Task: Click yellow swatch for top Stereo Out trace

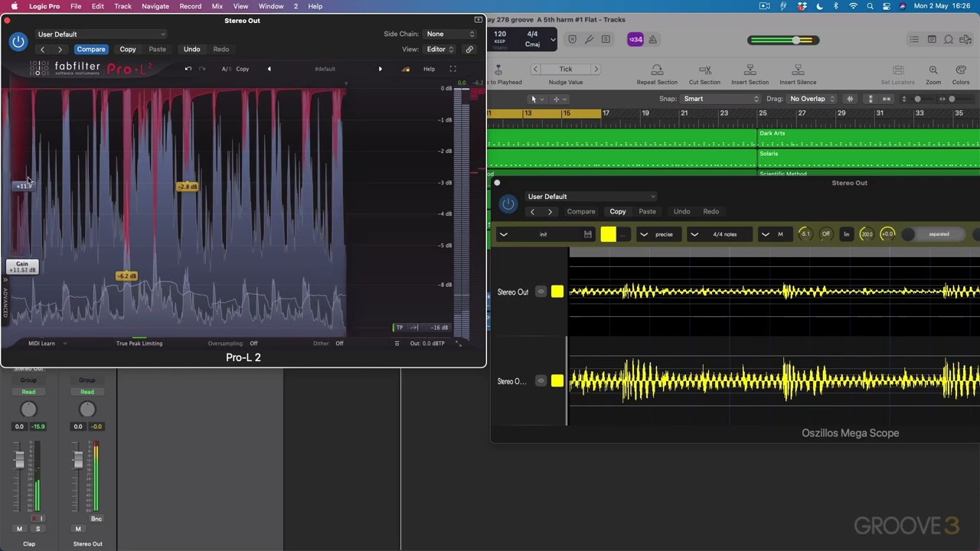Action: (x=557, y=292)
